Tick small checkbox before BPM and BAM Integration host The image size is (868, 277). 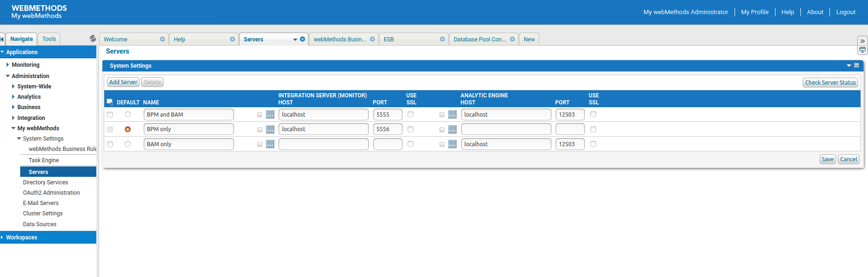click(x=260, y=115)
